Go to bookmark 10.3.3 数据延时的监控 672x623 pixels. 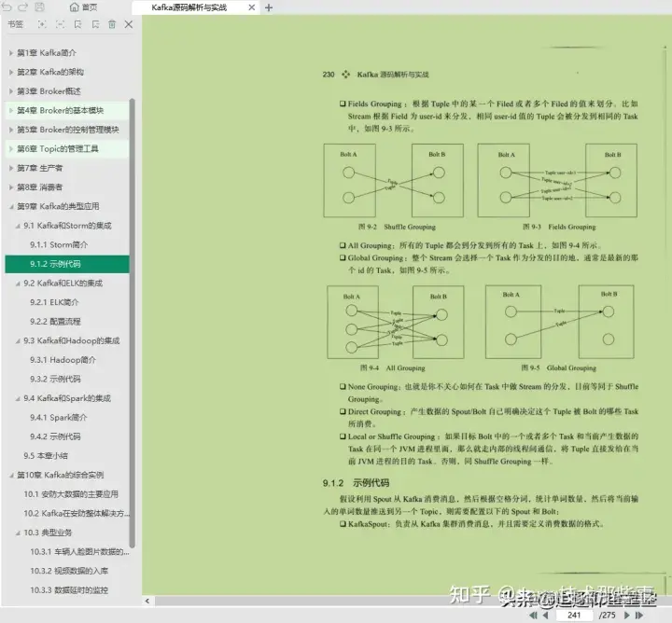point(69,590)
